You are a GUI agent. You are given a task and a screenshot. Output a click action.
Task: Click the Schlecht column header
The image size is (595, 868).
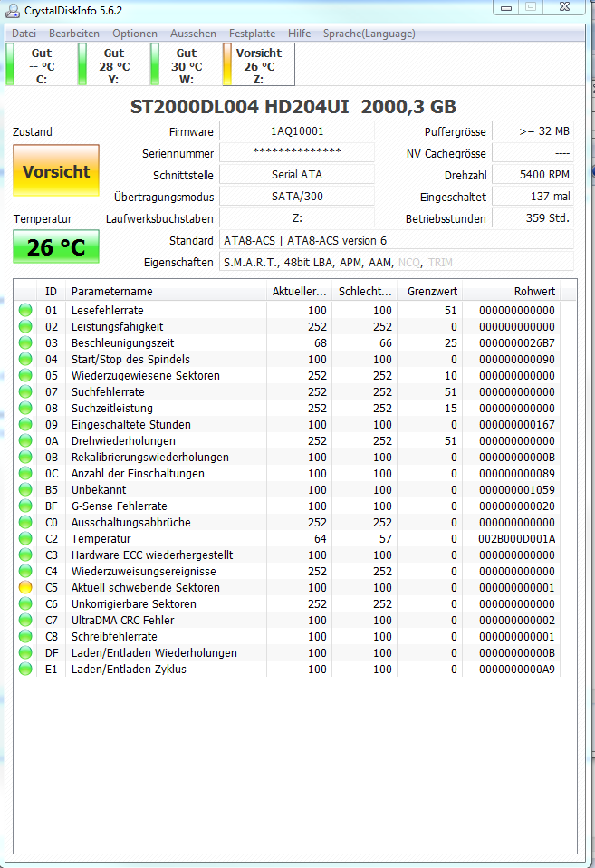(365, 291)
